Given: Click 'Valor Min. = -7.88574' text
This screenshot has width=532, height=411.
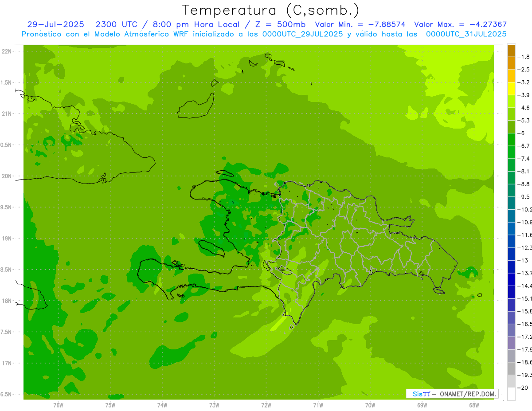Looking at the screenshot, I should [360, 24].
